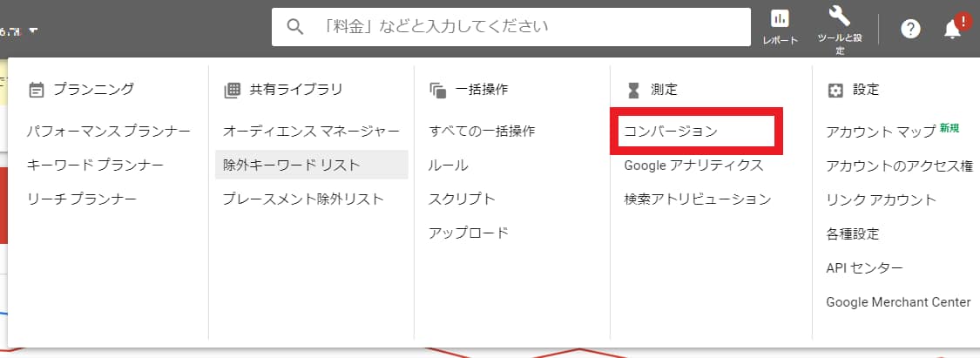Open パフォーマンス プランナー menu item
This screenshot has height=358, width=980.
109,132
